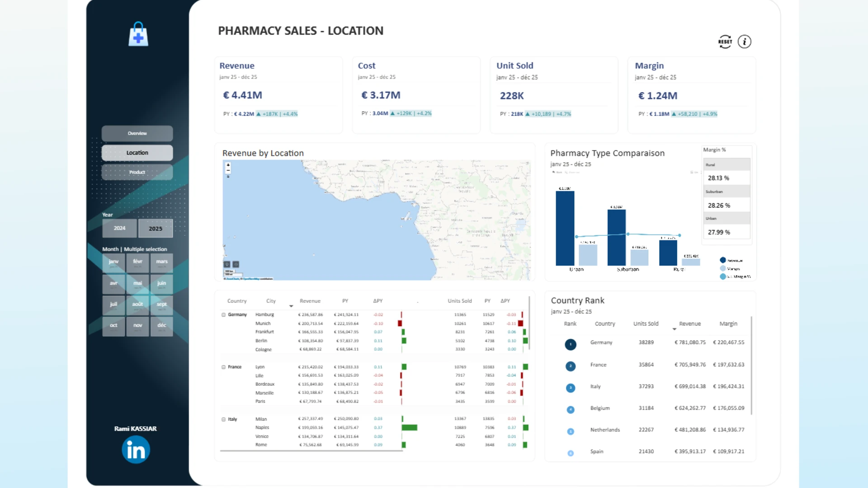
Task: Click the rank 1 badge for Germany
Action: click(x=571, y=344)
